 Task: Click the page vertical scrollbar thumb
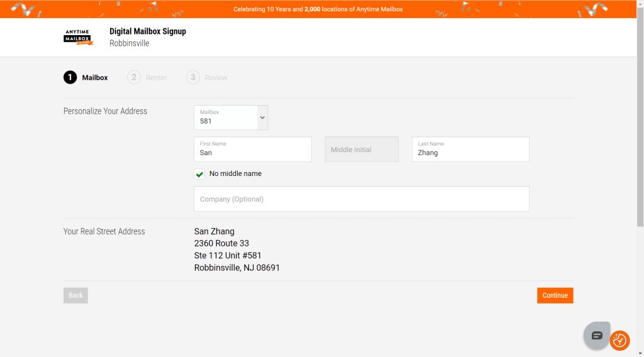click(x=640, y=116)
